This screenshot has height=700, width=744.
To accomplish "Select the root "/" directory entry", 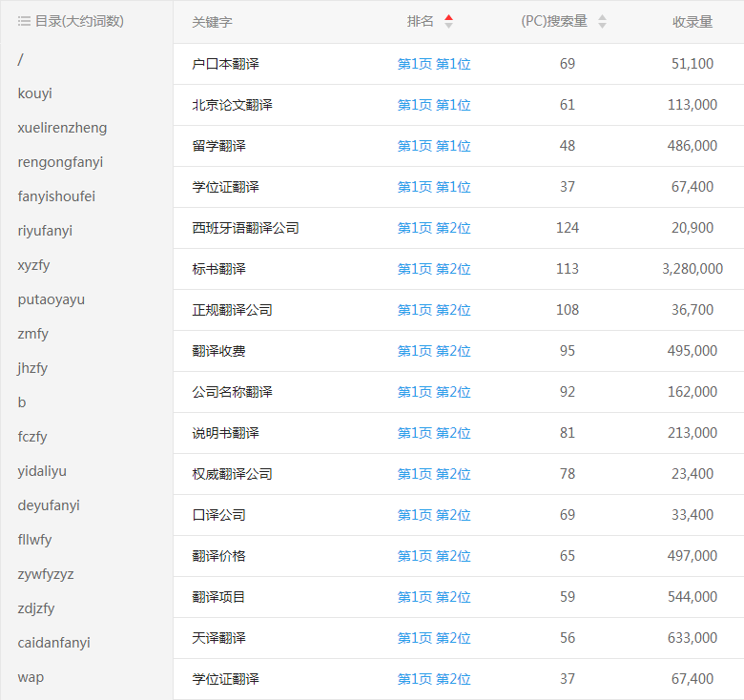I will click(21, 59).
